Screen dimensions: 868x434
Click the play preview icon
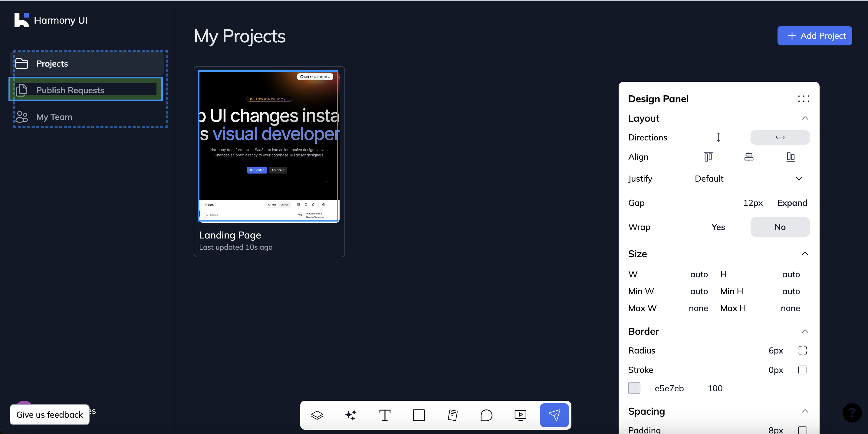tap(520, 415)
